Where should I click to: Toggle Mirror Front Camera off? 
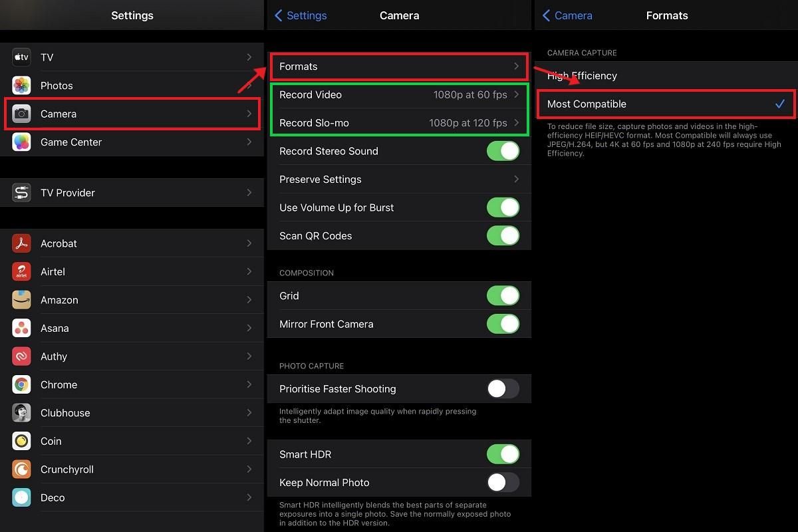(x=503, y=324)
